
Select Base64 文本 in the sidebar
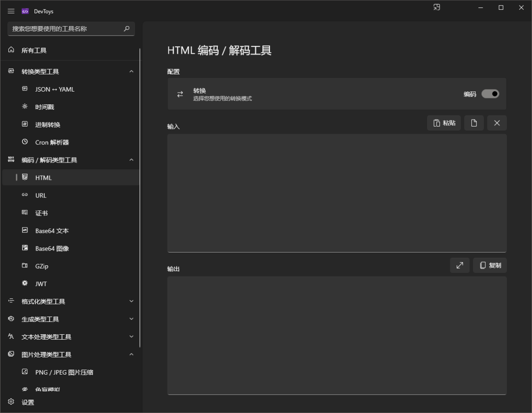coord(52,231)
